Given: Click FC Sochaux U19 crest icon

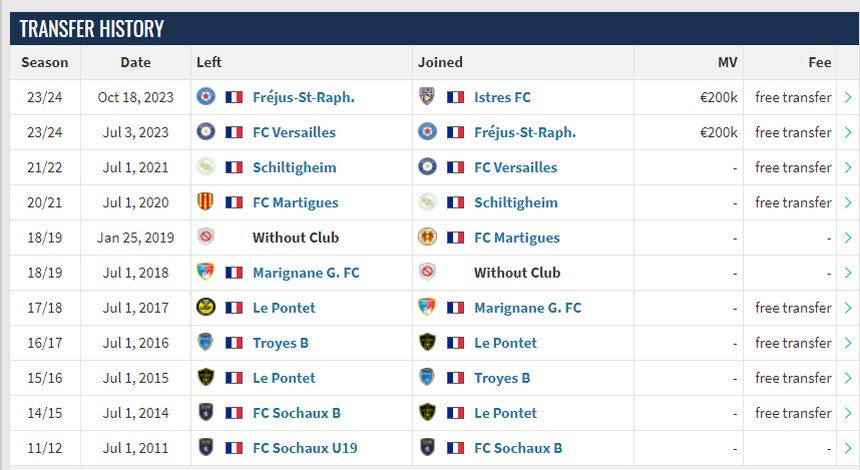Looking at the screenshot, I should tap(206, 447).
